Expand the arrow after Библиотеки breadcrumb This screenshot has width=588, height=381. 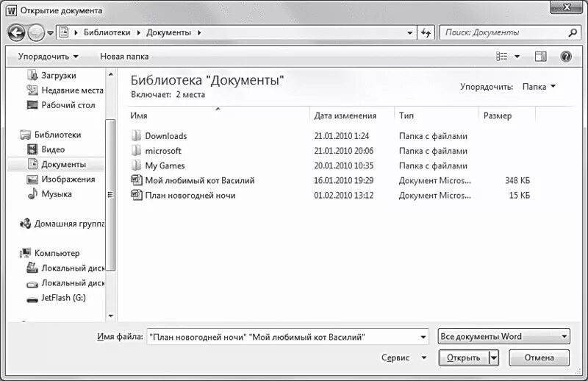[138, 33]
